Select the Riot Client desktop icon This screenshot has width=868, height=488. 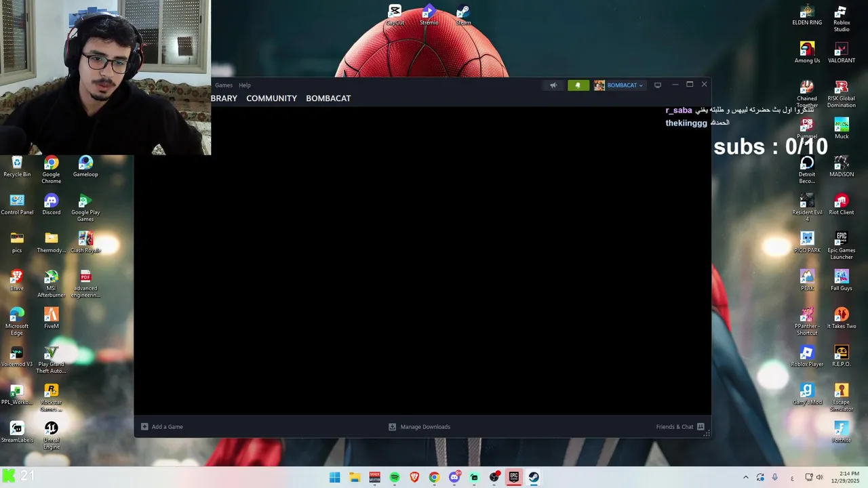click(842, 205)
